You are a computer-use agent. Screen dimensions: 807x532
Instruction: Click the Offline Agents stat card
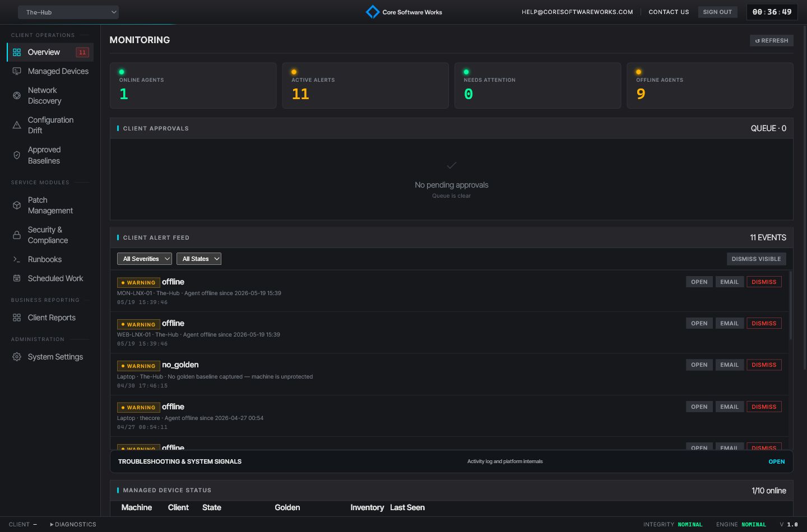(710, 85)
